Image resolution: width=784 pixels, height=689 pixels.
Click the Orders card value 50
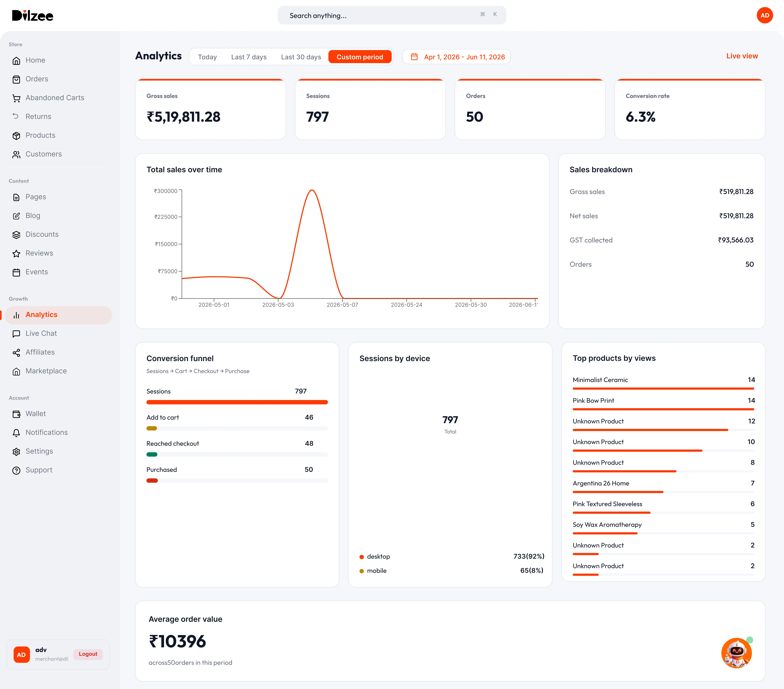(x=474, y=117)
